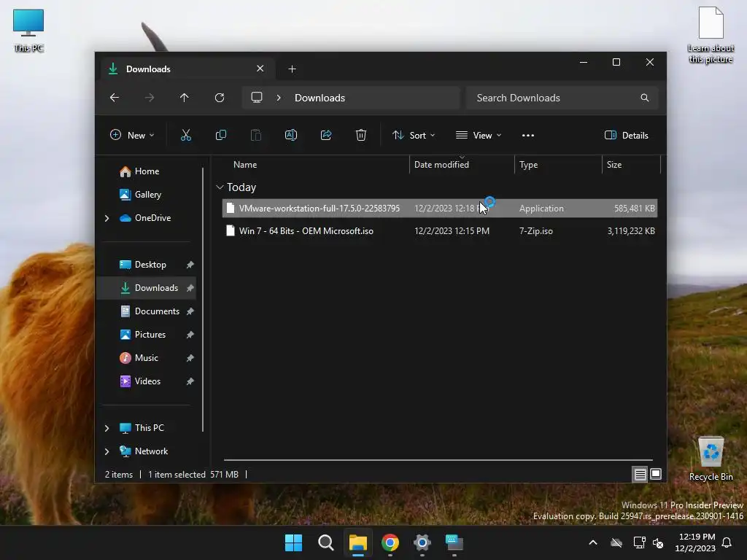
Task: Open Gallery in sidebar
Action: 146,195
